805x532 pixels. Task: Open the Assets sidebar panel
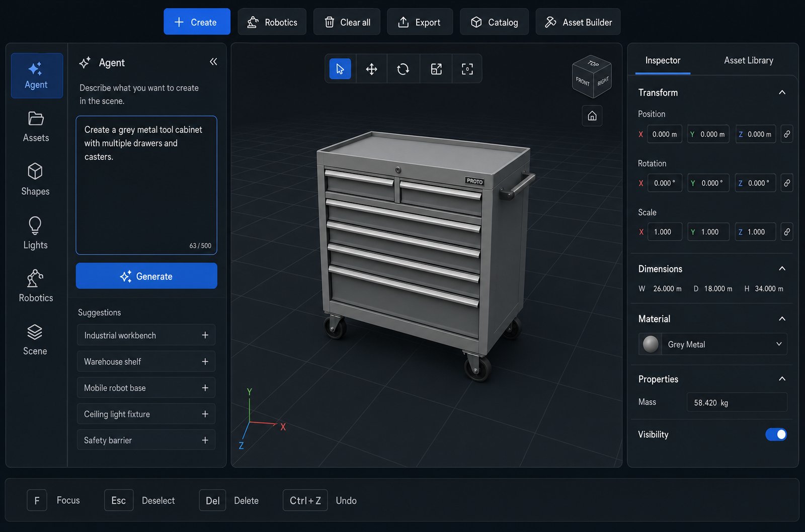coord(36,127)
